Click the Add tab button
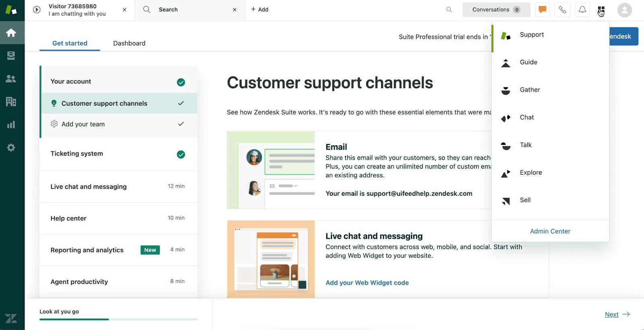Image resolution: width=644 pixels, height=330 pixels. tap(260, 9)
